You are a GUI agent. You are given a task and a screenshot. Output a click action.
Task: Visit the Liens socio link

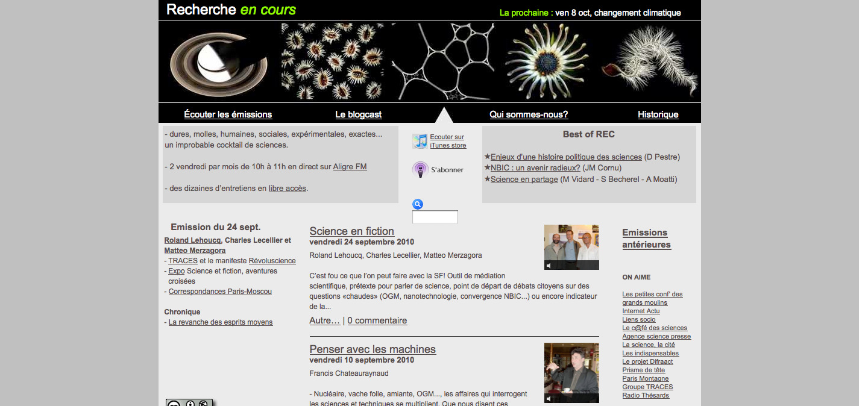tap(638, 319)
